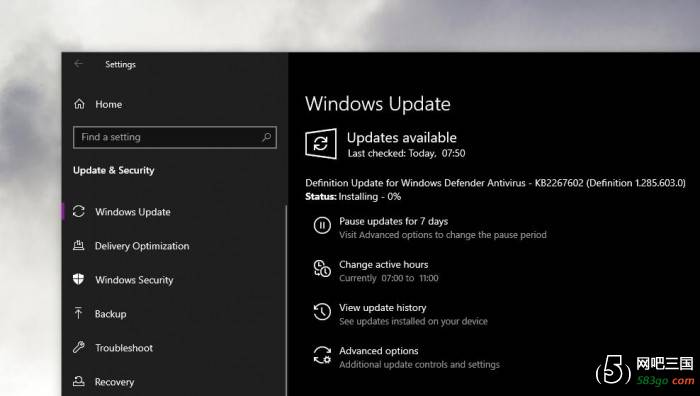Click the Change active hours clock icon
Viewport: 700px width, 396px height.
pyautogui.click(x=322, y=268)
